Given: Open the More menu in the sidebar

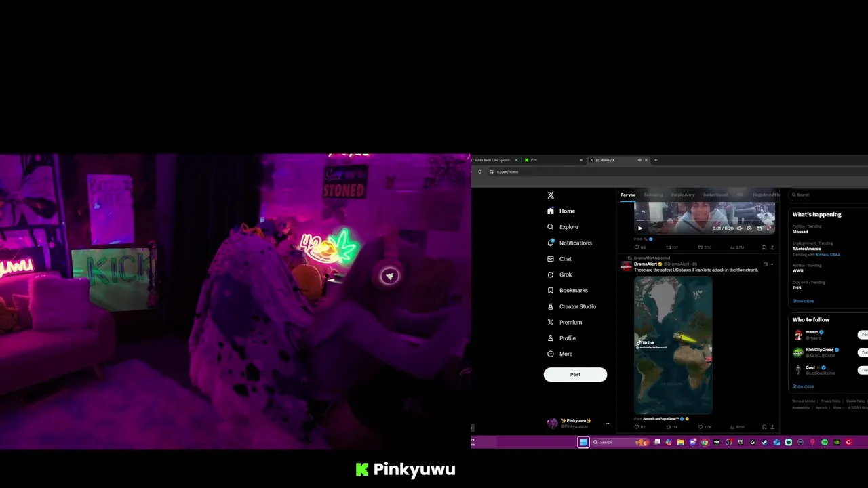Looking at the screenshot, I should pos(559,354).
